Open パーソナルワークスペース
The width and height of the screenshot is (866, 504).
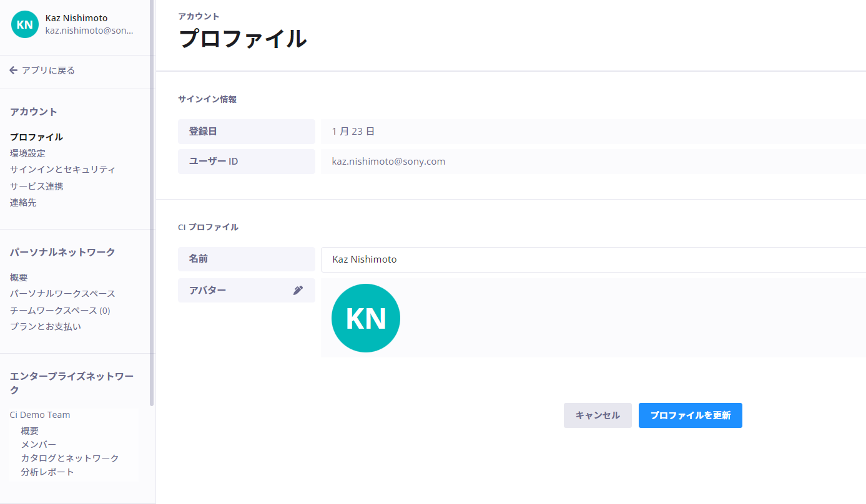click(x=62, y=294)
